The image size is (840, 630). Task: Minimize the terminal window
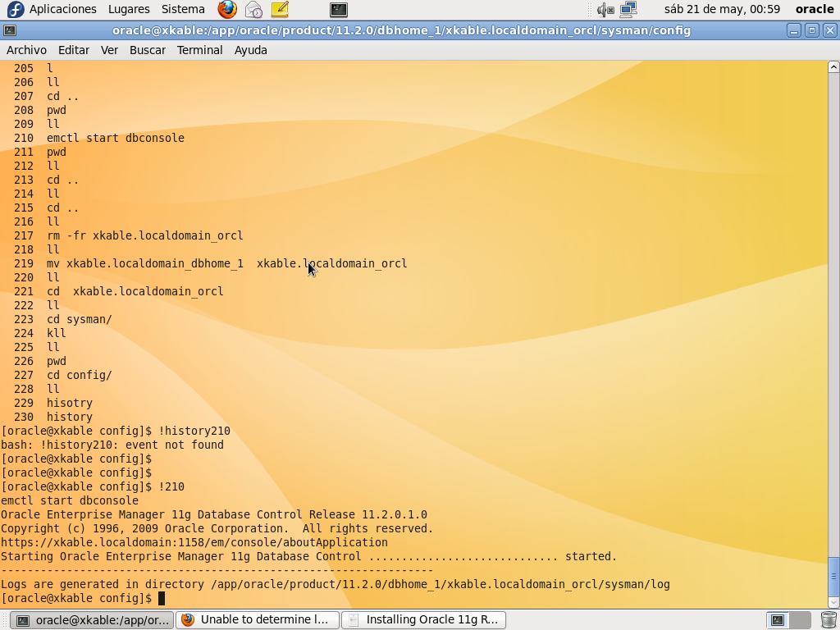point(794,30)
